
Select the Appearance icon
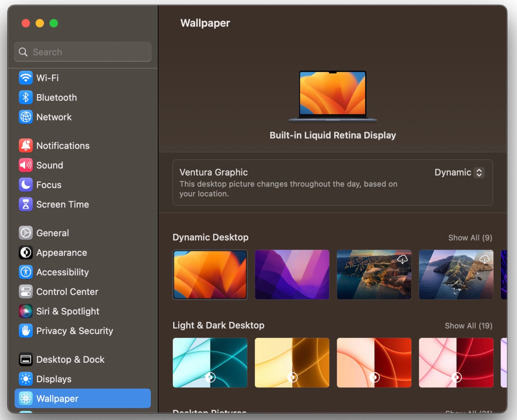coord(26,252)
